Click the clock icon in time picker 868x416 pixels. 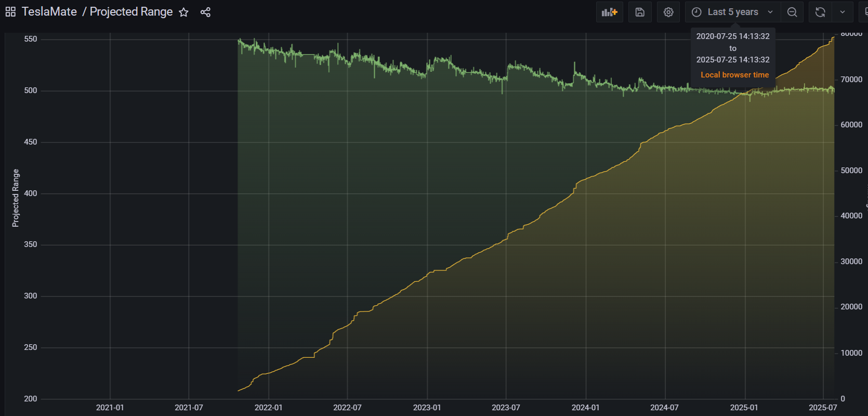coord(696,12)
